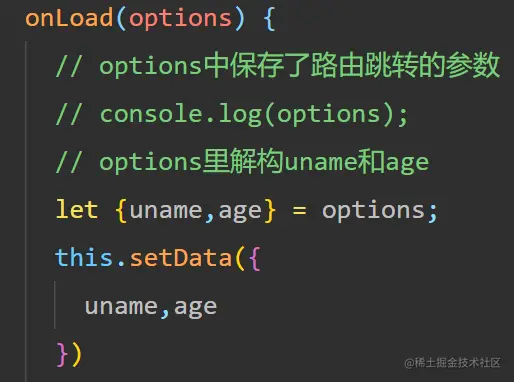Click age inside the setData object

click(195, 308)
